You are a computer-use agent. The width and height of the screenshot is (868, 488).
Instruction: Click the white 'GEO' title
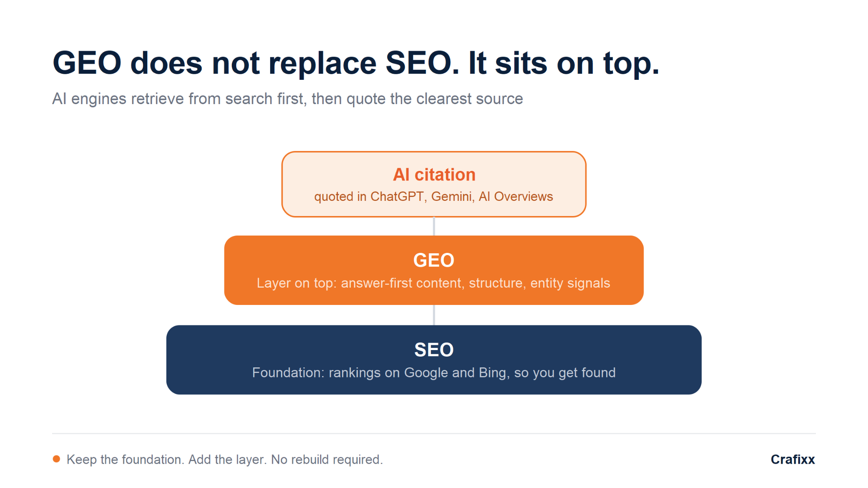434,260
